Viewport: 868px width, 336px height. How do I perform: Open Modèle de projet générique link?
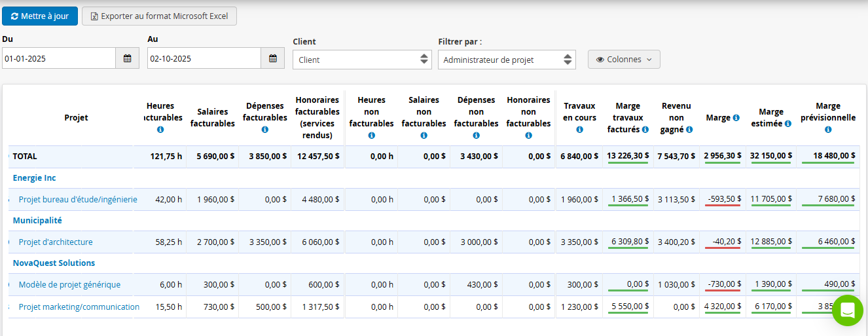coord(69,285)
